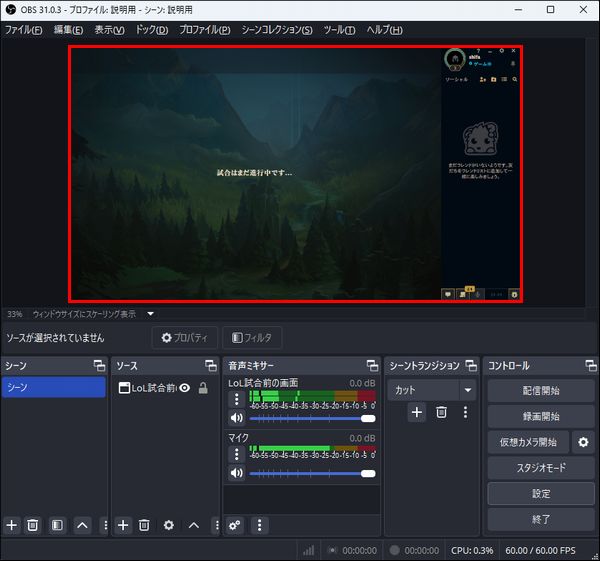
Task: Toggle lock on LoL試合前 source
Action: [203, 388]
